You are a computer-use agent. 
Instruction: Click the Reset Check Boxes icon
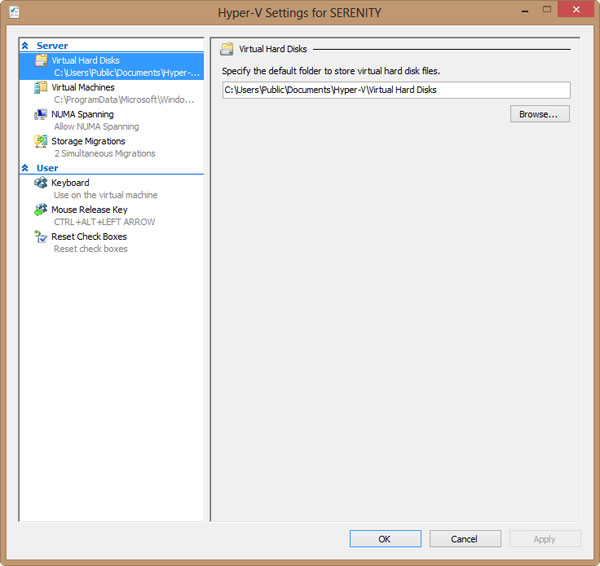(41, 237)
